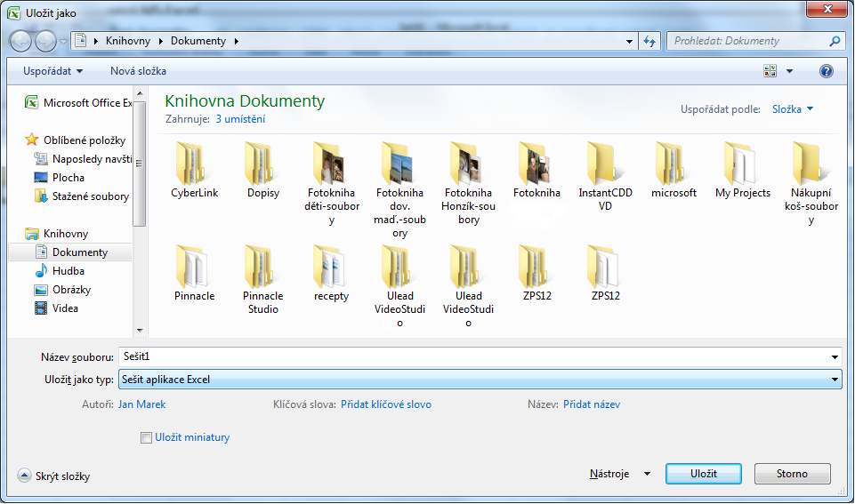Image resolution: width=855 pixels, height=504 pixels.
Task: Select the Nákupní koš-soubory folder
Action: tap(811, 184)
